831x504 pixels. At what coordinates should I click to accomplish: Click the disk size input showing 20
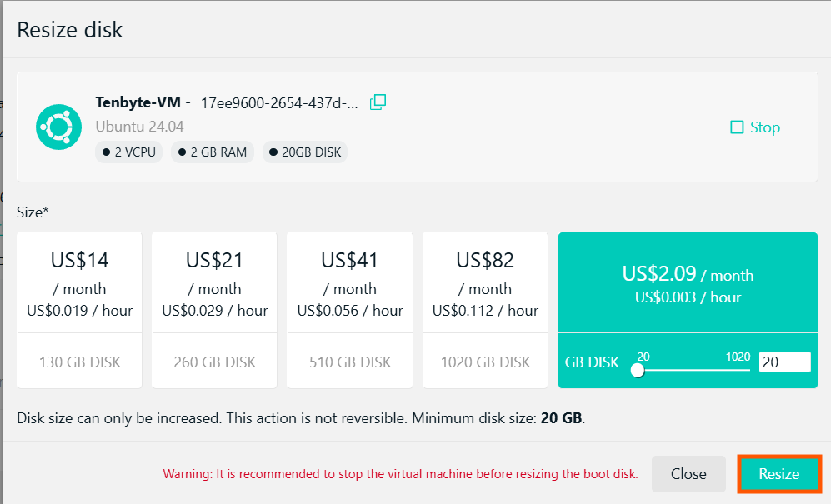tap(784, 362)
